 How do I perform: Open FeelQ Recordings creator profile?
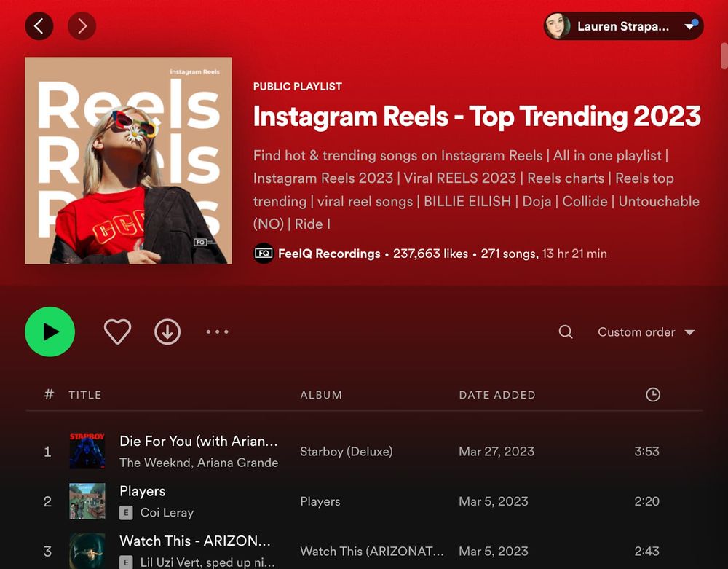click(x=329, y=254)
